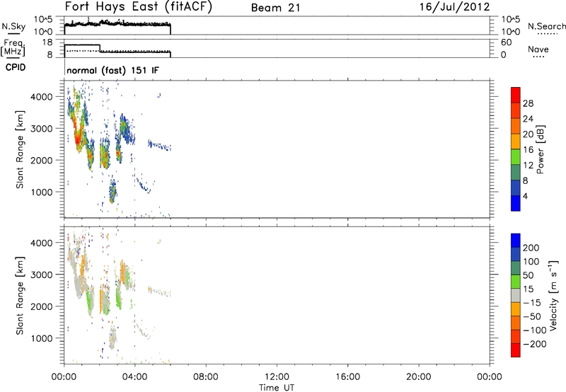Image resolution: width=566 pixels, height=392 pixels.
Task: Select 'Slant Range [km]' label of velocity panel
Action: (x=20, y=295)
